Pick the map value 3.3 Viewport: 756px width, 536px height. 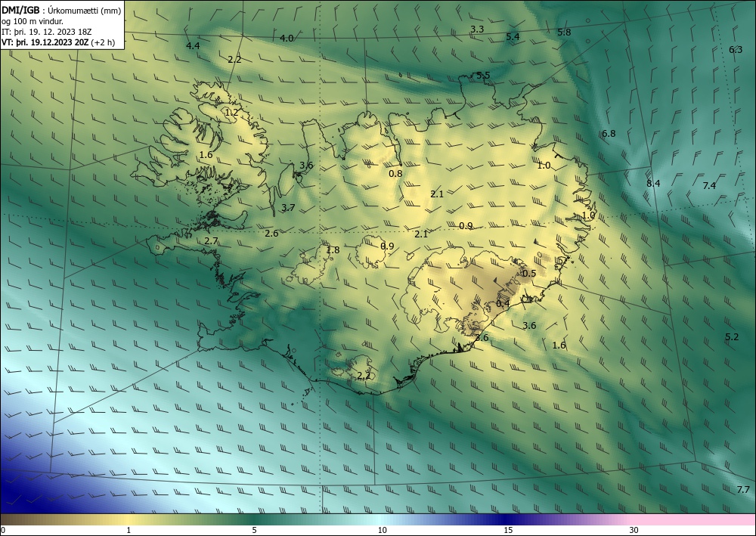tap(477, 29)
